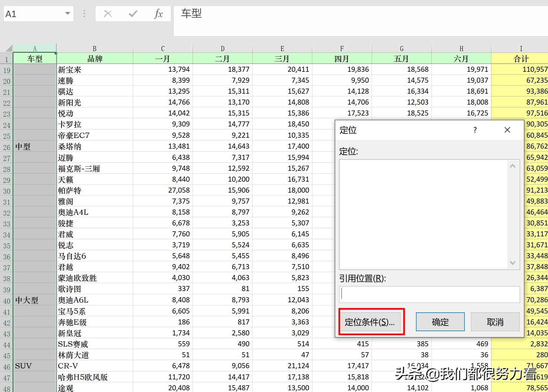Click the Insert Function (fx) icon

tap(158, 13)
